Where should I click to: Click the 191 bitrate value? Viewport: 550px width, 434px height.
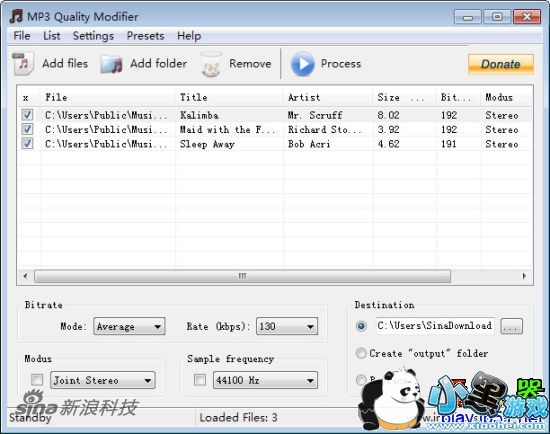pyautogui.click(x=449, y=144)
